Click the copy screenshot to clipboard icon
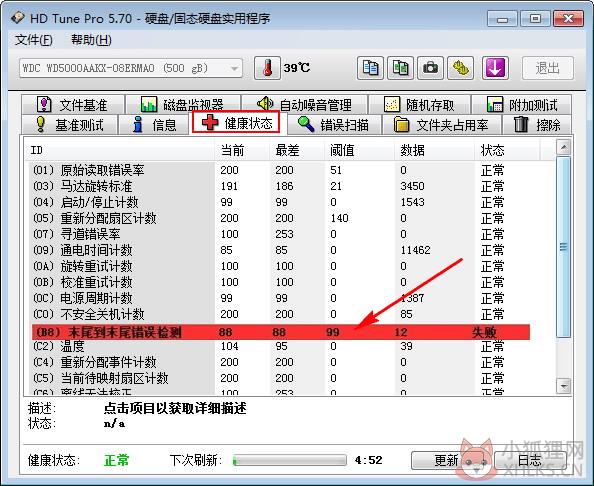 coord(400,68)
